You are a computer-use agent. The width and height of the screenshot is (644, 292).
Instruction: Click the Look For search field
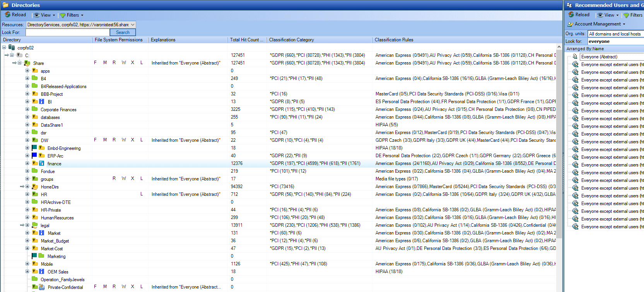click(x=68, y=32)
